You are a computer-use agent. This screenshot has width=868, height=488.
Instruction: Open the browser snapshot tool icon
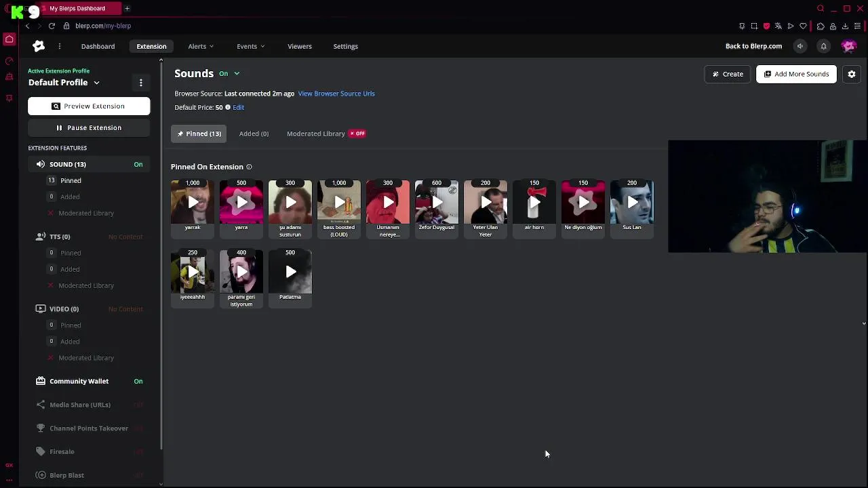tap(754, 26)
